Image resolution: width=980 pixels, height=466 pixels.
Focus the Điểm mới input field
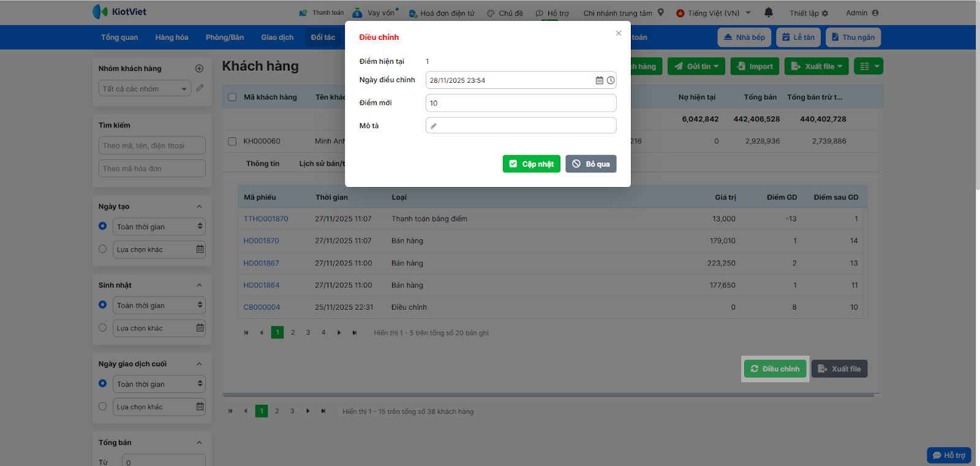coord(521,103)
